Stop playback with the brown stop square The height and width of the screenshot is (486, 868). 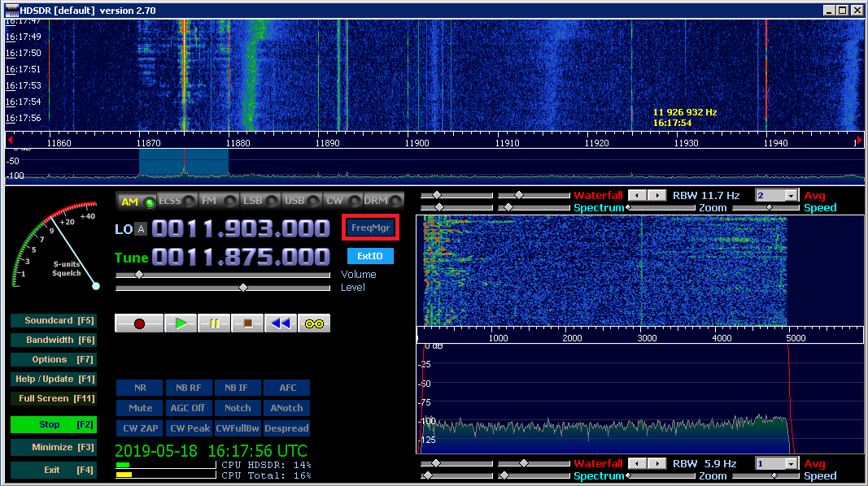point(247,323)
